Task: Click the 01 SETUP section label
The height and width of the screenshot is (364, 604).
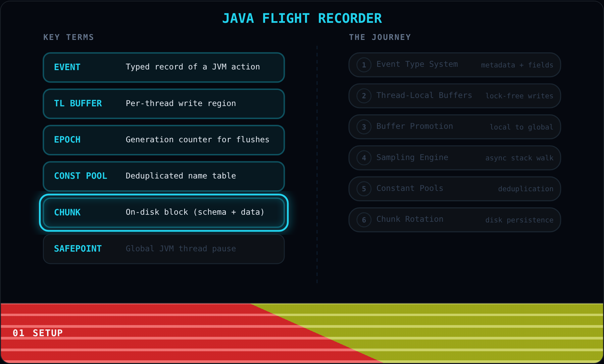Action: (x=38, y=333)
